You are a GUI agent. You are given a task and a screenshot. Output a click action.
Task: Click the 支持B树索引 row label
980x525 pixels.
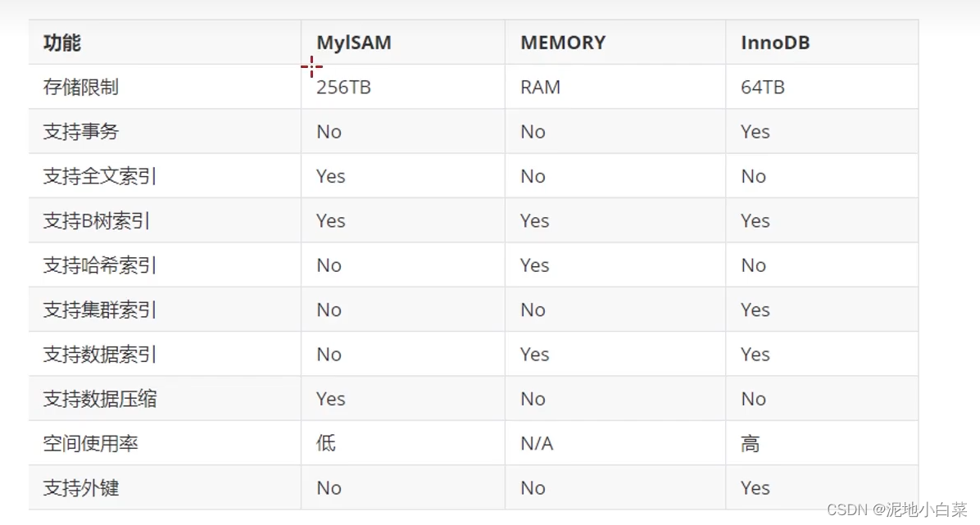(x=97, y=221)
